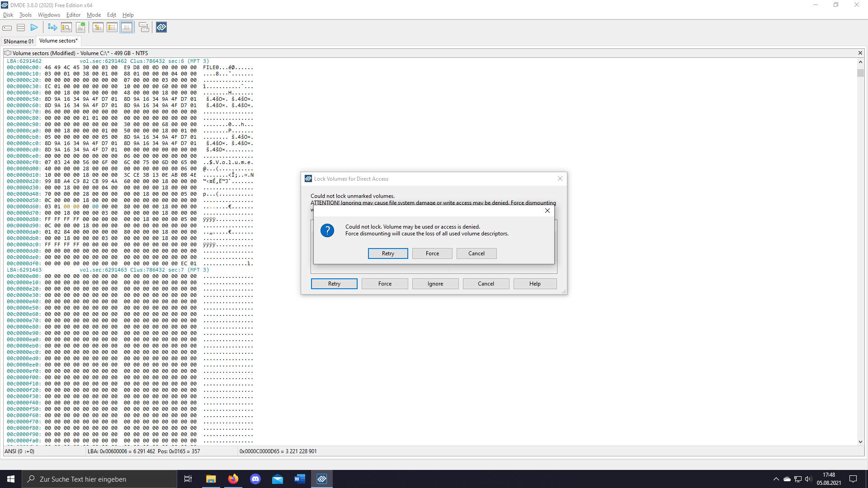Toggle the file list panel view
Screen dimensions: 868x488
click(x=112, y=27)
